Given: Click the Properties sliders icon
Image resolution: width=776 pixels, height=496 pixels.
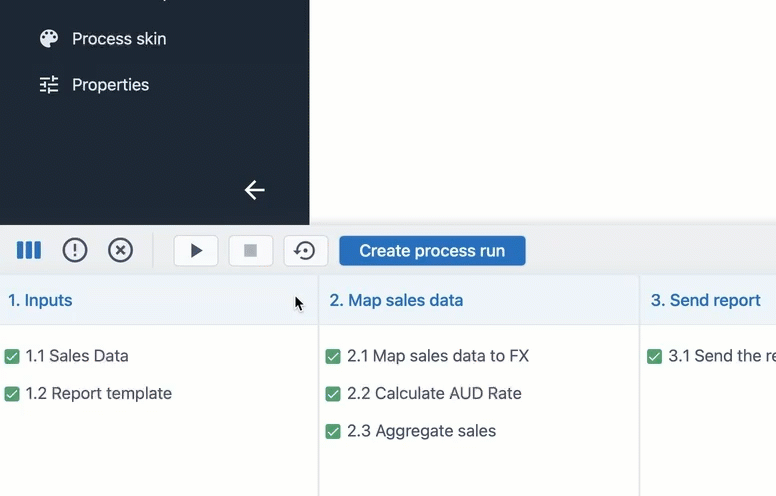Looking at the screenshot, I should pyautogui.click(x=49, y=85).
